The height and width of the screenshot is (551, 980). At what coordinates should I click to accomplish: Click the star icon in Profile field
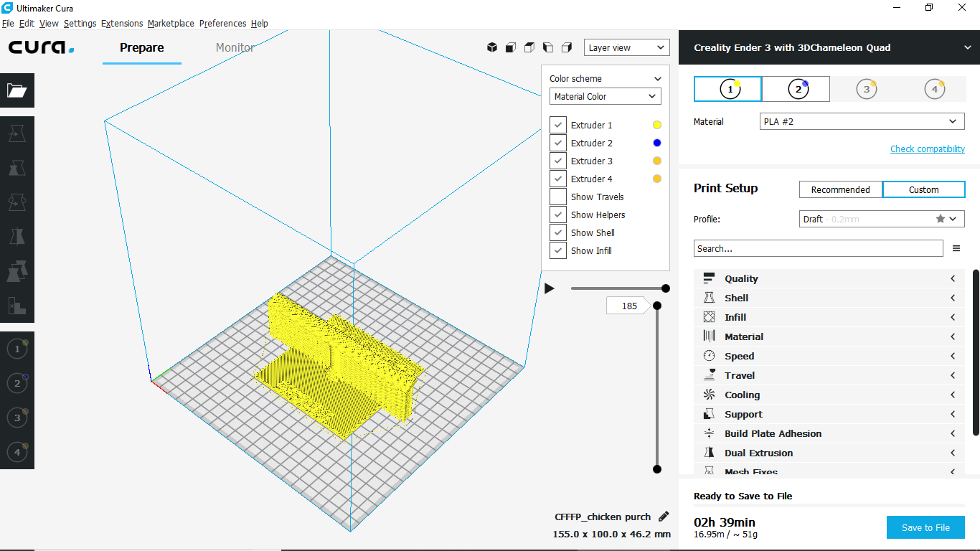(940, 219)
